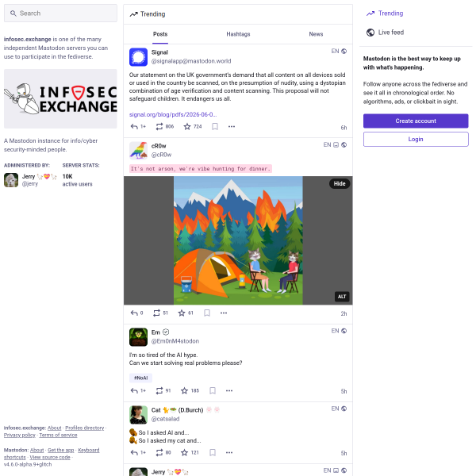Screen dimensions: 476x476
Task: Boost Em's post about AI hype
Action: pyautogui.click(x=159, y=390)
